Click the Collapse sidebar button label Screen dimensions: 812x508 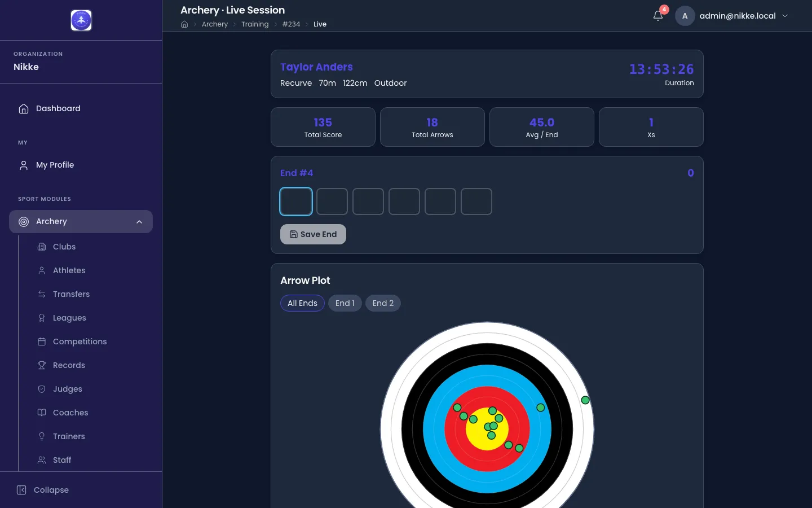[51, 490]
